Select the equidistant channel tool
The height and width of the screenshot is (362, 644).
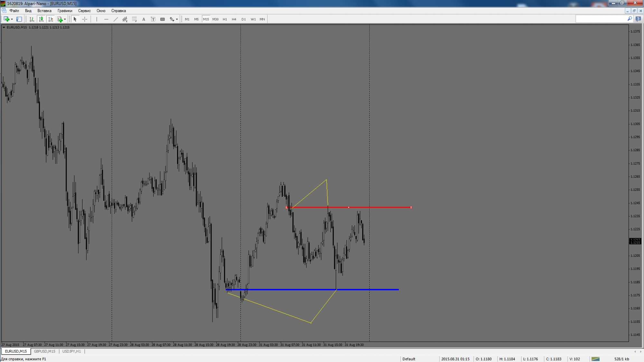click(x=125, y=19)
